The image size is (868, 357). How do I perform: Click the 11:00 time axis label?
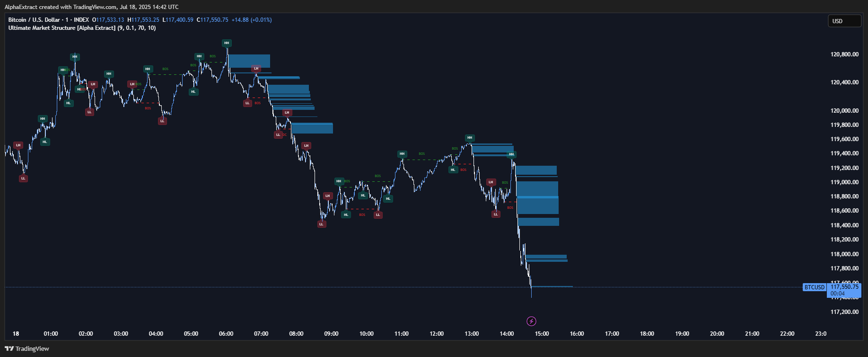pos(402,334)
